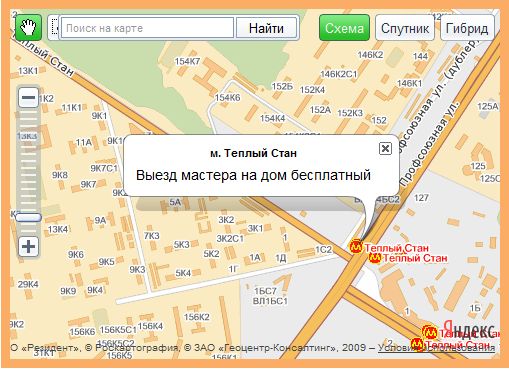The image size is (509, 369).
Task: Click house label 1Б
Action: [475, 308]
